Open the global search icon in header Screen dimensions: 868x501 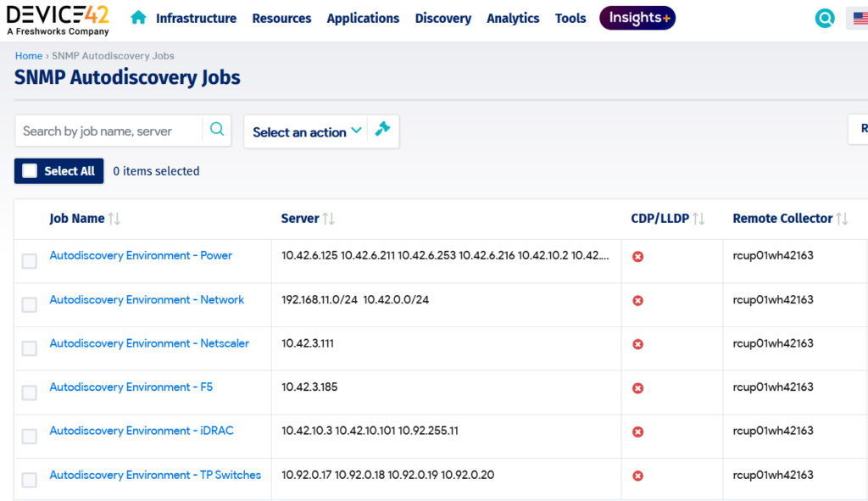click(824, 19)
